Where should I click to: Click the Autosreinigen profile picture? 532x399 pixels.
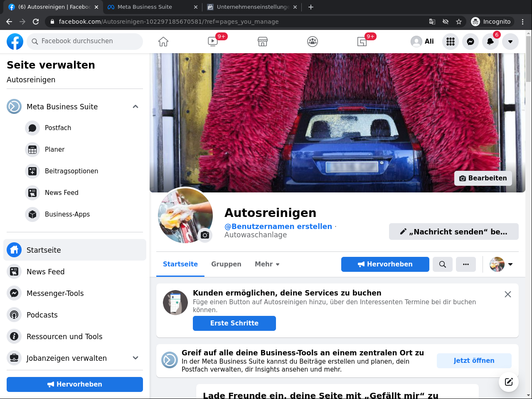coord(185,215)
